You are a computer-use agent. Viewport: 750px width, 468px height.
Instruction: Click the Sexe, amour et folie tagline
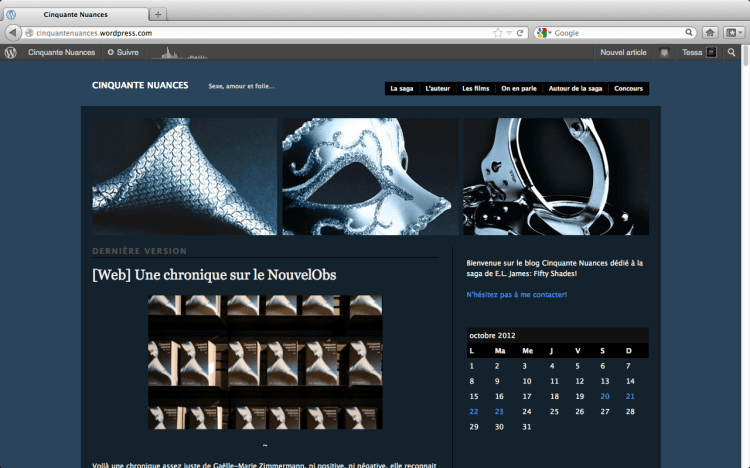242,86
